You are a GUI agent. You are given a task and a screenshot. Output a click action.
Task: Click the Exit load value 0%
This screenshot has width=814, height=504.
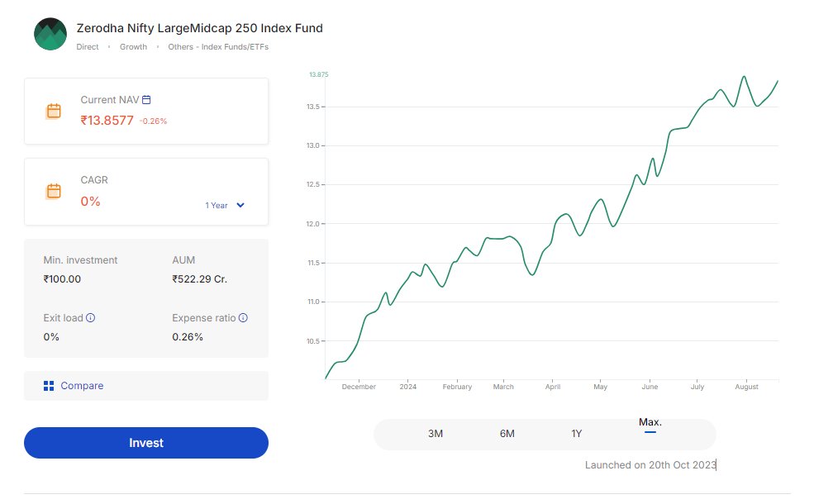(51, 337)
